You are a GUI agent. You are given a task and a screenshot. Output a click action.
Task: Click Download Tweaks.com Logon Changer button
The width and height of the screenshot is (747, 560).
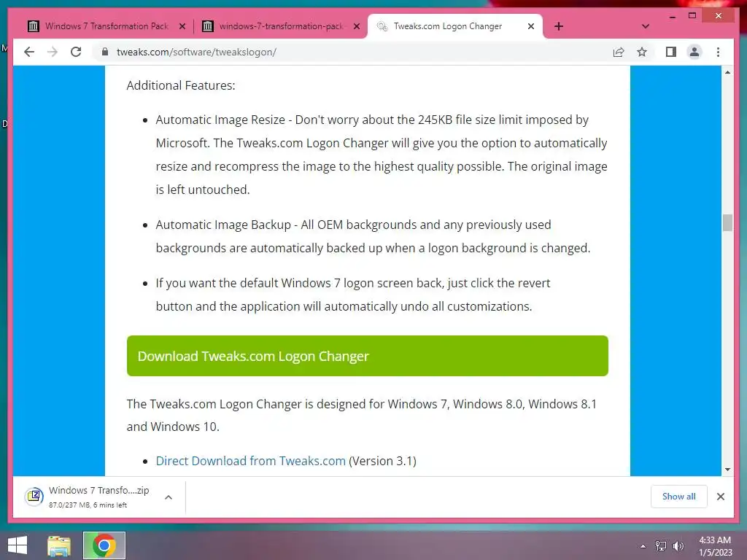point(368,356)
